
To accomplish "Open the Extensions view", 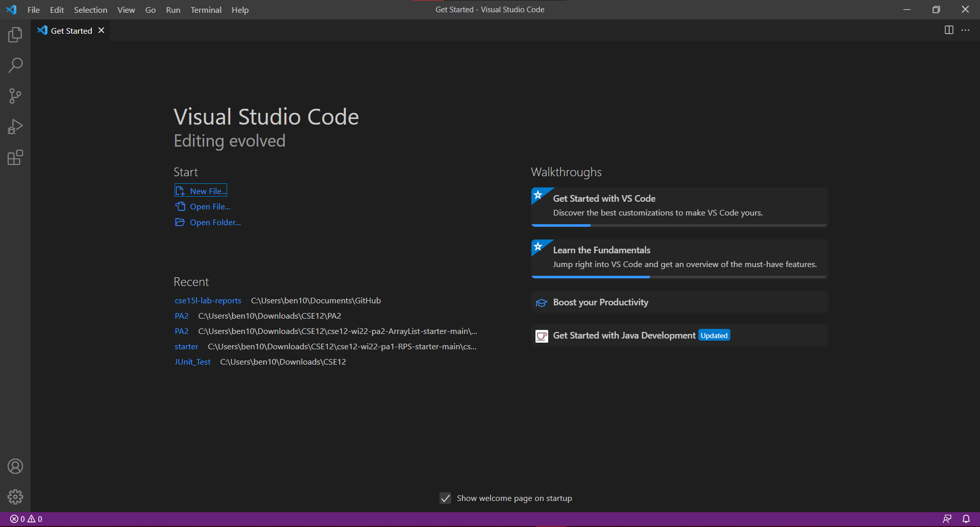I will coord(15,157).
